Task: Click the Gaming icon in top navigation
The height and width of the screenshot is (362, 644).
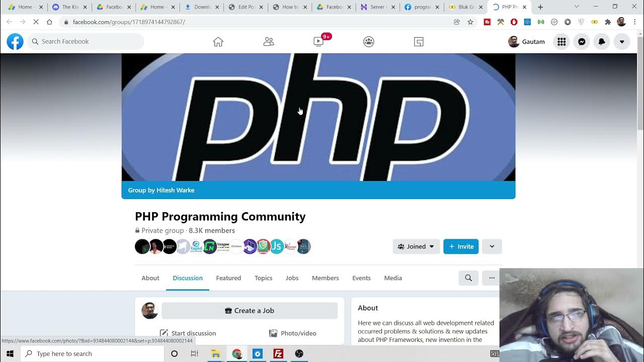Action: pyautogui.click(x=419, y=42)
